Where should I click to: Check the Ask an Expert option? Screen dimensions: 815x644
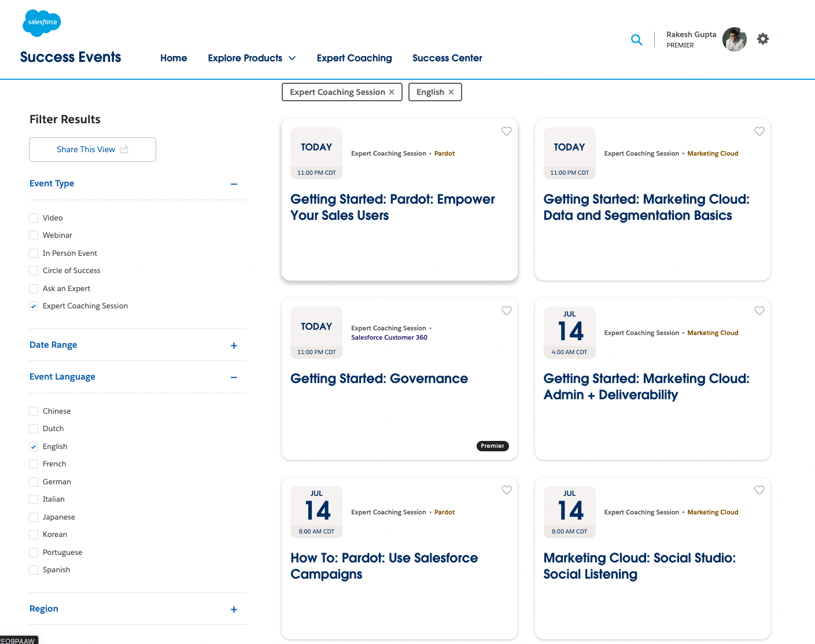[34, 289]
